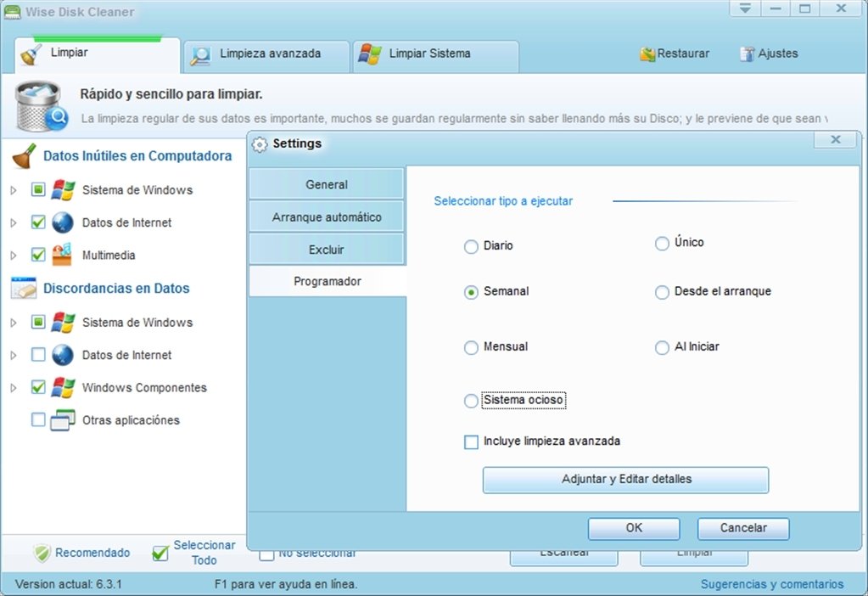Click the broom icon on Limpiar tab
The width and height of the screenshot is (868, 596).
coord(31,55)
